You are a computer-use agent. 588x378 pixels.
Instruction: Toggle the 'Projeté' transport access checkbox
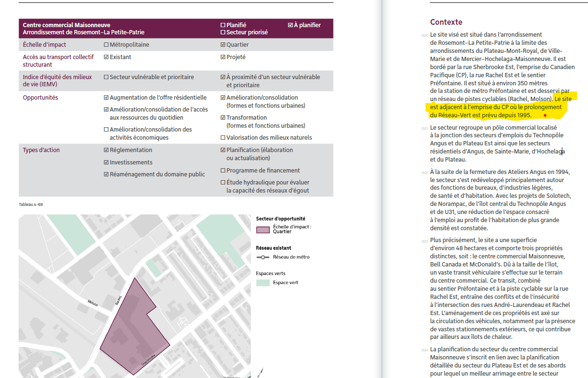223,57
